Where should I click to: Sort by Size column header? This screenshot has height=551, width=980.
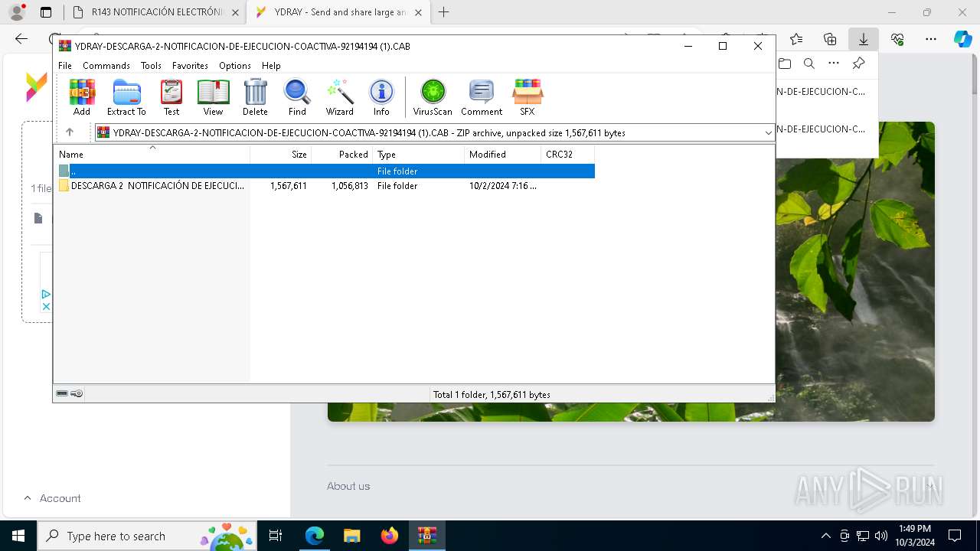(x=281, y=155)
